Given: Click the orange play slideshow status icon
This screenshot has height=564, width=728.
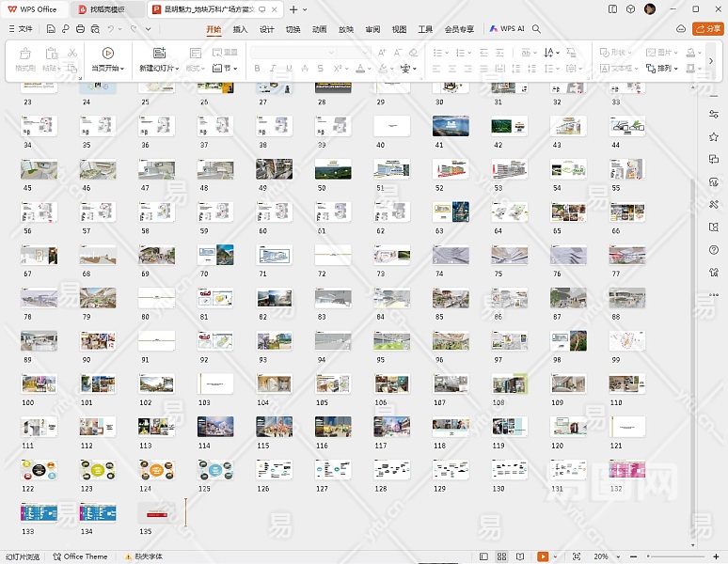Looking at the screenshot, I should [543, 556].
